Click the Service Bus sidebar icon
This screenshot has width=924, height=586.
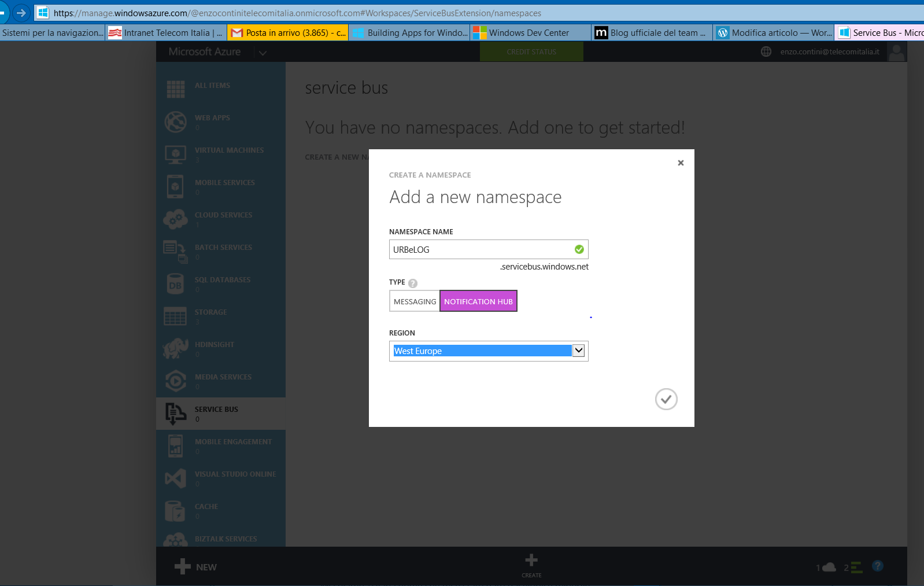175,413
